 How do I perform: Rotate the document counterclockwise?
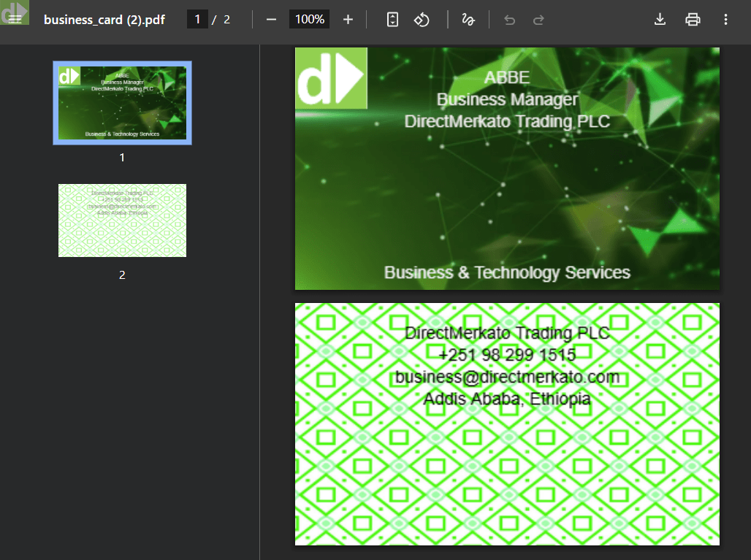[422, 20]
